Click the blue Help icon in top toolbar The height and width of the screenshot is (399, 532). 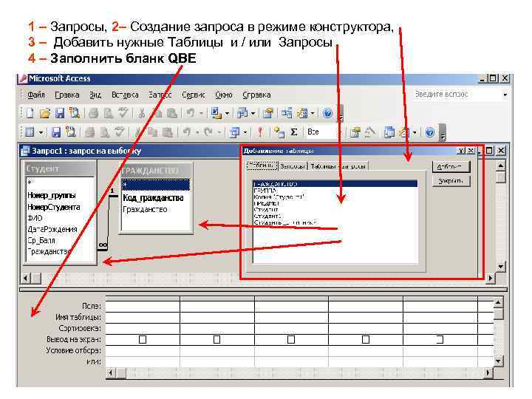coord(327,113)
